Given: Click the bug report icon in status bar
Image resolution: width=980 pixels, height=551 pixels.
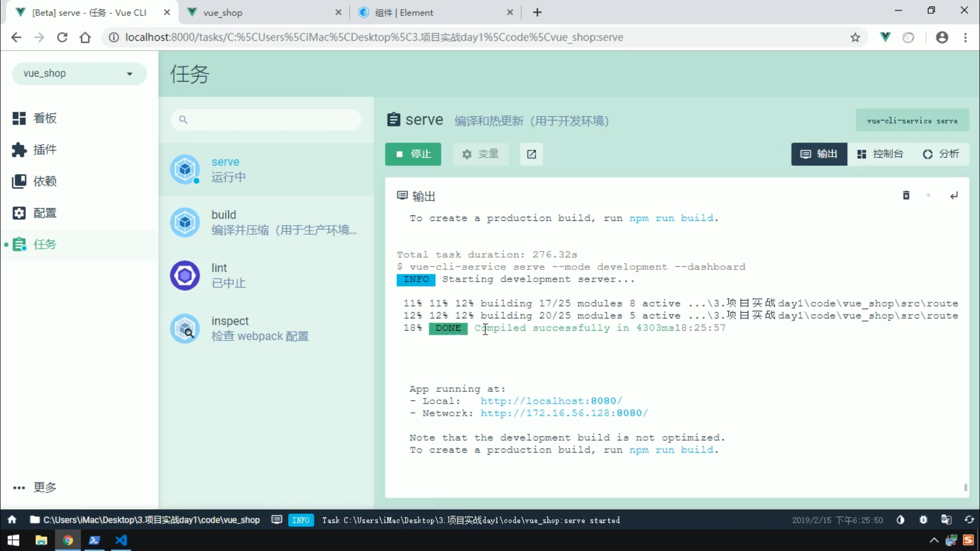Looking at the screenshot, I should click(x=923, y=520).
